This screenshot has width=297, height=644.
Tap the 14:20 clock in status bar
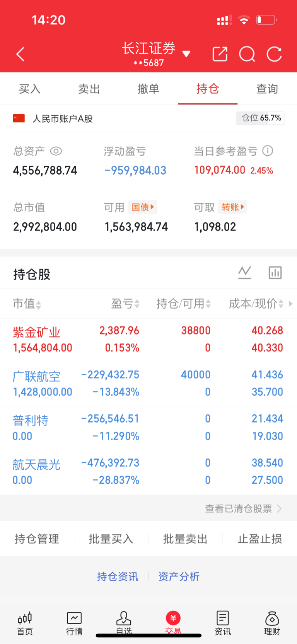click(48, 20)
